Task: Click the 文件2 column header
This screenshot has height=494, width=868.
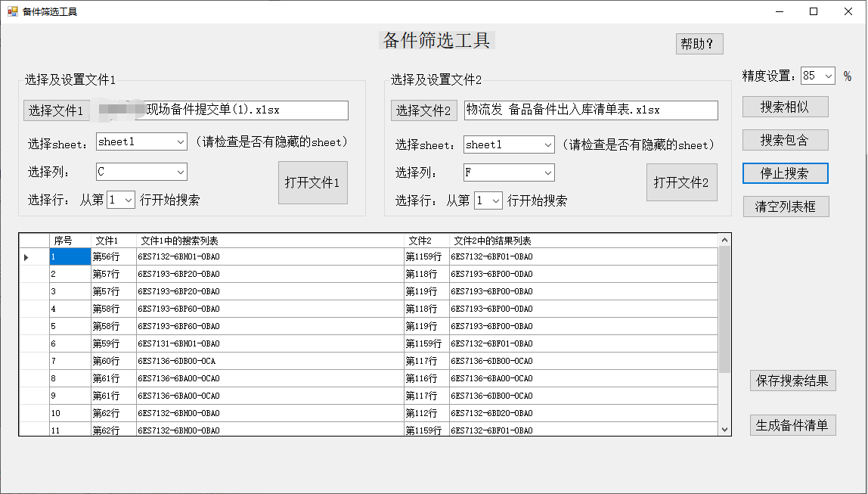Action: pos(426,241)
